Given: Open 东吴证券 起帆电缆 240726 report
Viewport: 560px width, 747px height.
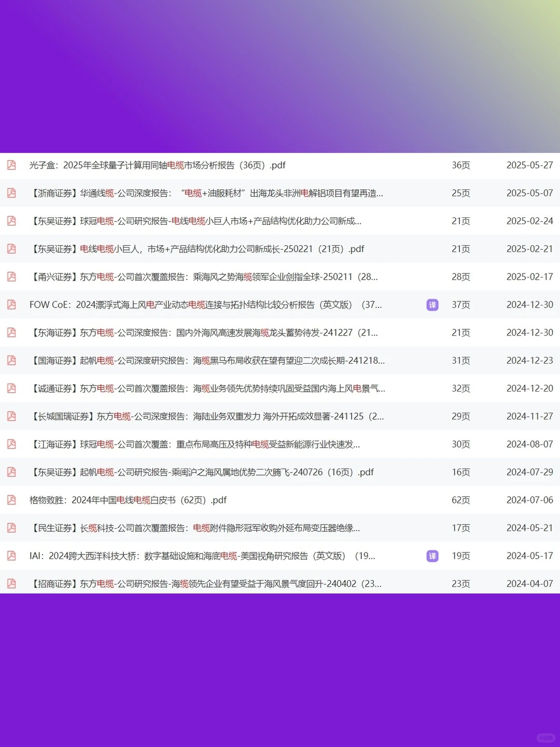Looking at the screenshot, I should tap(202, 472).
